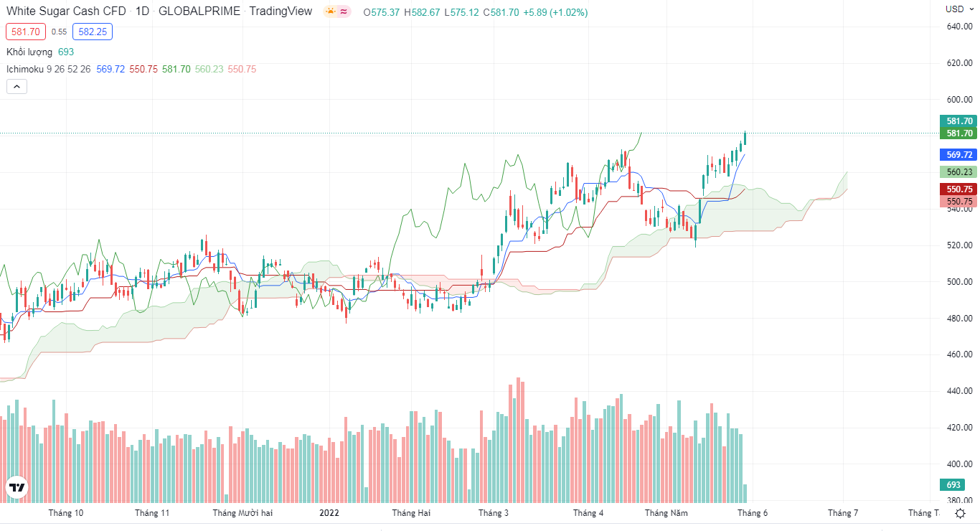Click the 2022 time axis marker
Image resolution: width=980 pixels, height=531 pixels.
(x=329, y=513)
